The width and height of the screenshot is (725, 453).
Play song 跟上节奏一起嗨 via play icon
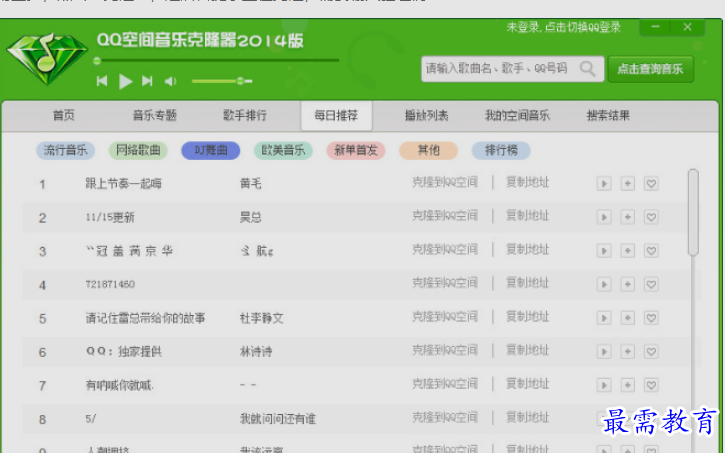pos(604,184)
